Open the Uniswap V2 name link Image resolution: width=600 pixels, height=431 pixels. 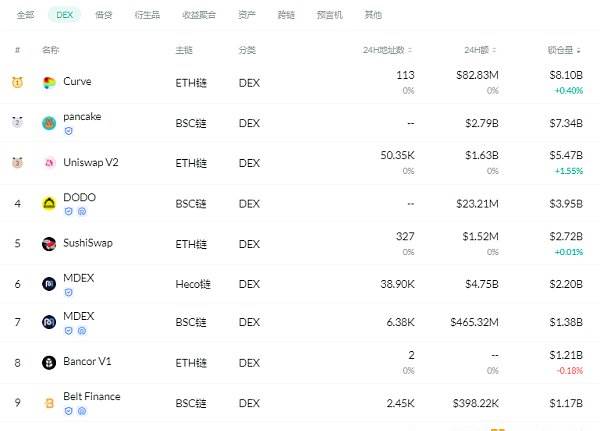91,163
